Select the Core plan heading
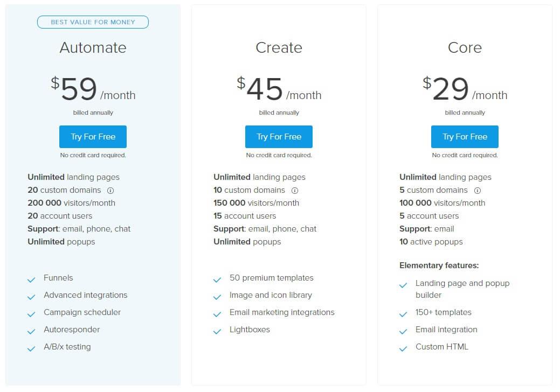Image resolution: width=560 pixels, height=392 pixels. [x=465, y=48]
